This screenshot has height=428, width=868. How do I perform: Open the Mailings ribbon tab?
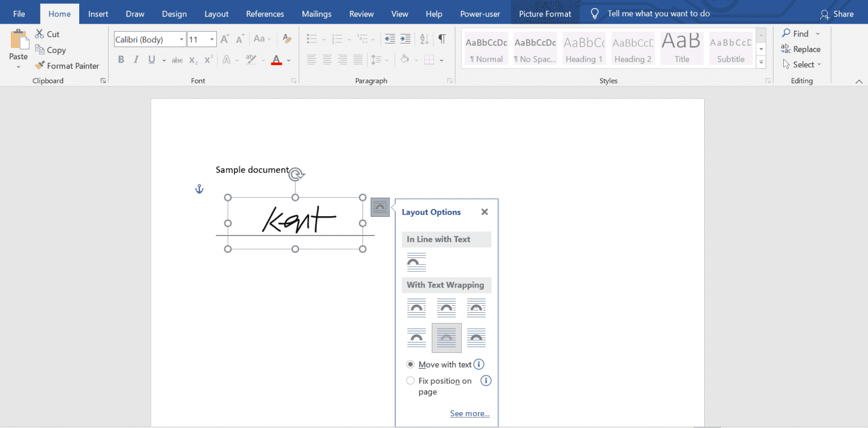(x=316, y=13)
